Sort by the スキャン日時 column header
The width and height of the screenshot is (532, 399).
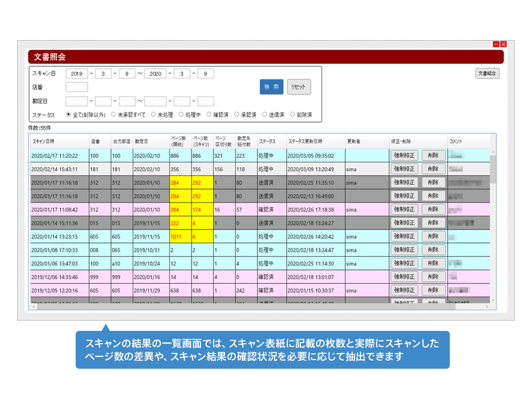(x=43, y=141)
